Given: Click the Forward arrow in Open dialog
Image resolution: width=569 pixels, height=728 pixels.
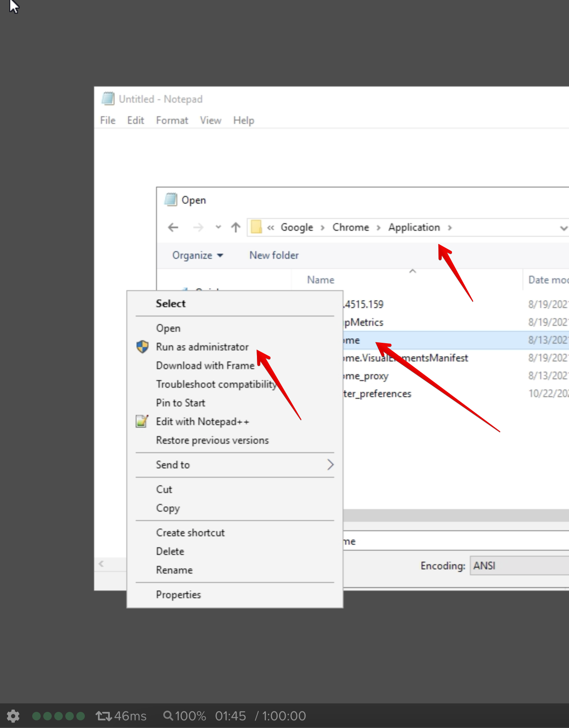Looking at the screenshot, I should (x=198, y=227).
